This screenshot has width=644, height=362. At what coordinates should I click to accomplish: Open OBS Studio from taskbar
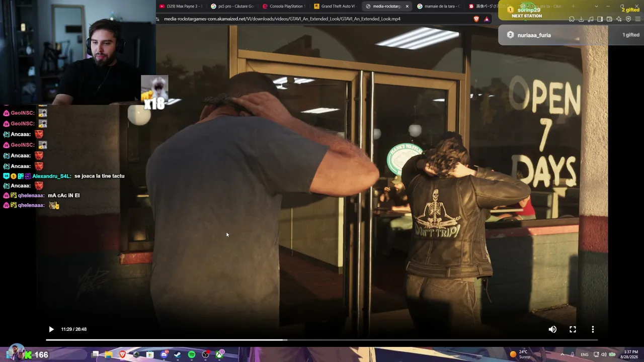(205, 354)
